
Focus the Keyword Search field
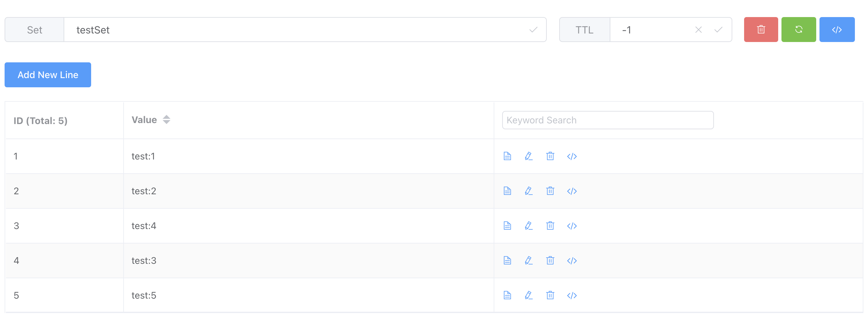[x=607, y=120]
